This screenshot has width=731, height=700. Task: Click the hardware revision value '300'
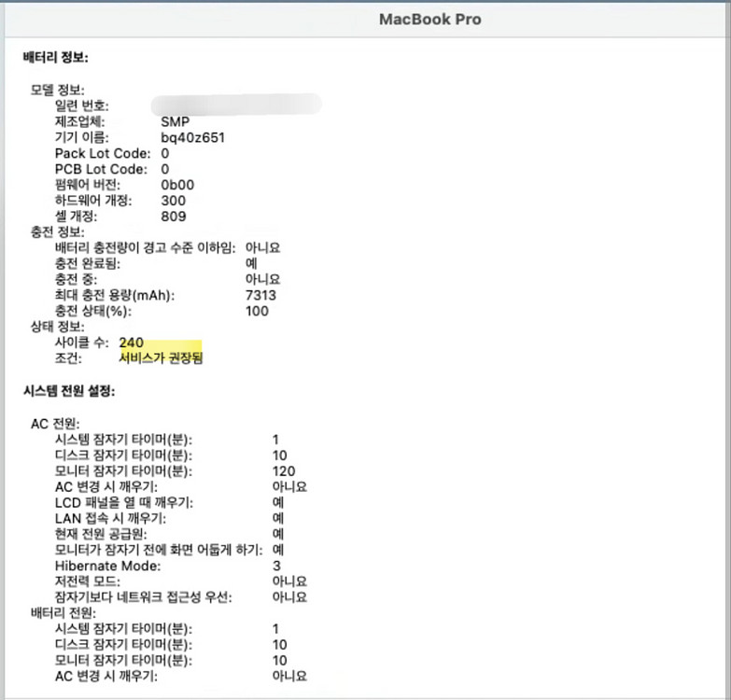(174, 201)
